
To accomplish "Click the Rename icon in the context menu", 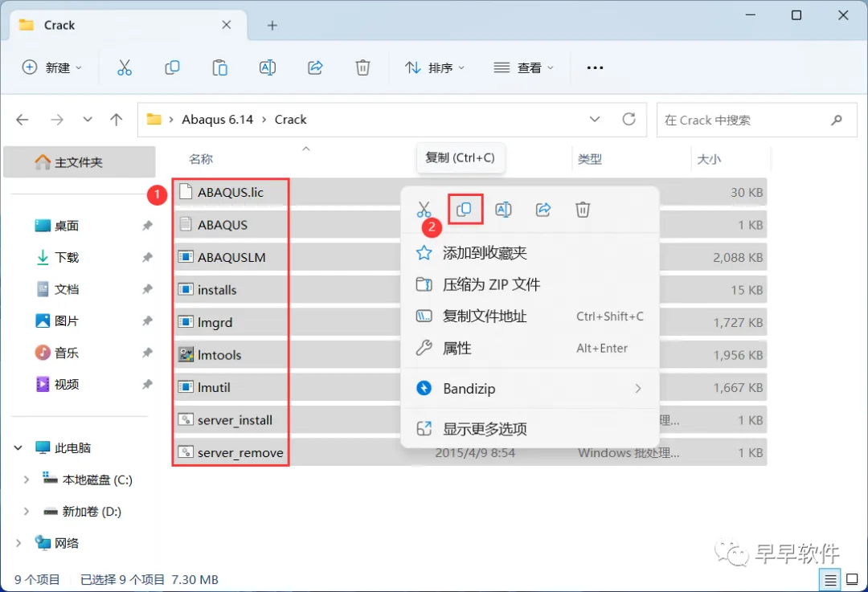I will 503,210.
